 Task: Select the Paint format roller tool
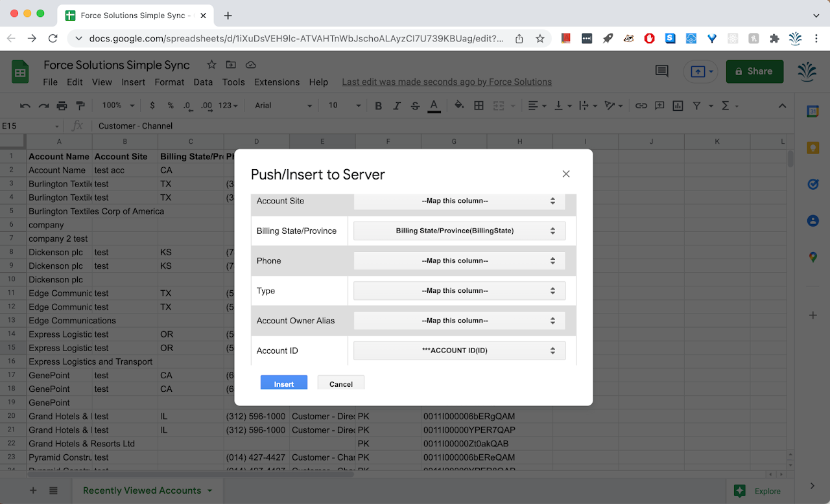coord(80,106)
